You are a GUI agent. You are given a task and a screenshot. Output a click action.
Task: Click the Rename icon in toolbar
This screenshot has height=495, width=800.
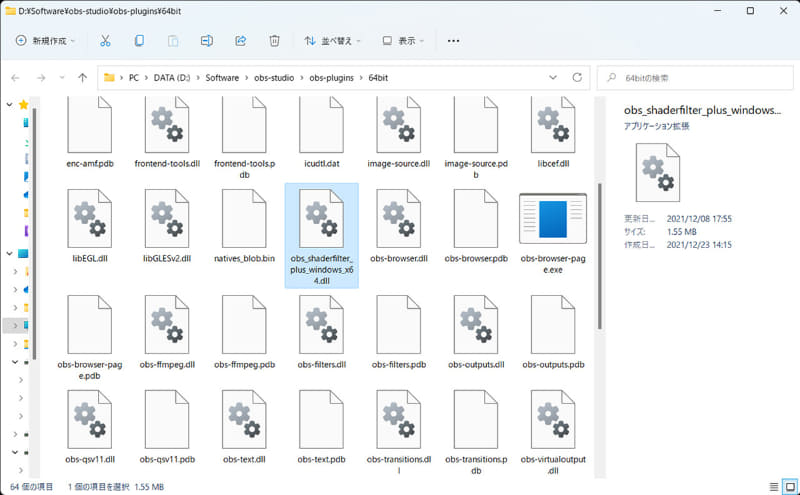coord(207,41)
